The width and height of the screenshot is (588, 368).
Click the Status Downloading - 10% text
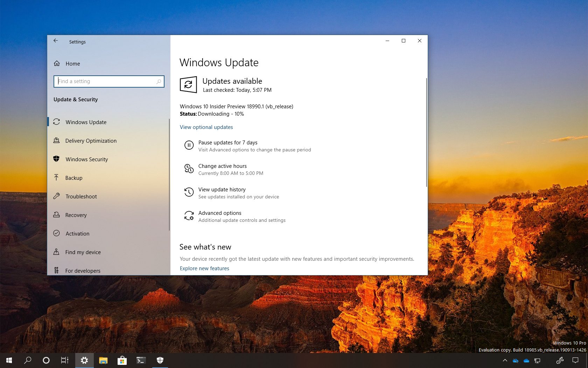tap(212, 114)
